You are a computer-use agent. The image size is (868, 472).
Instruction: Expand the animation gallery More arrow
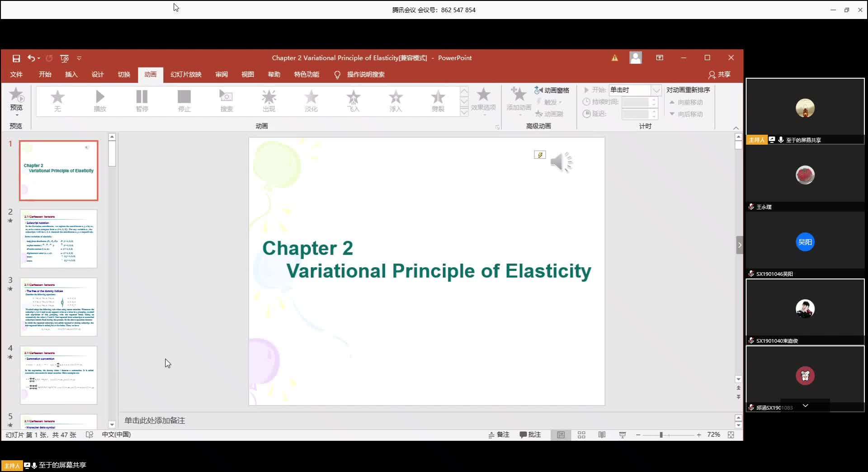point(464,112)
